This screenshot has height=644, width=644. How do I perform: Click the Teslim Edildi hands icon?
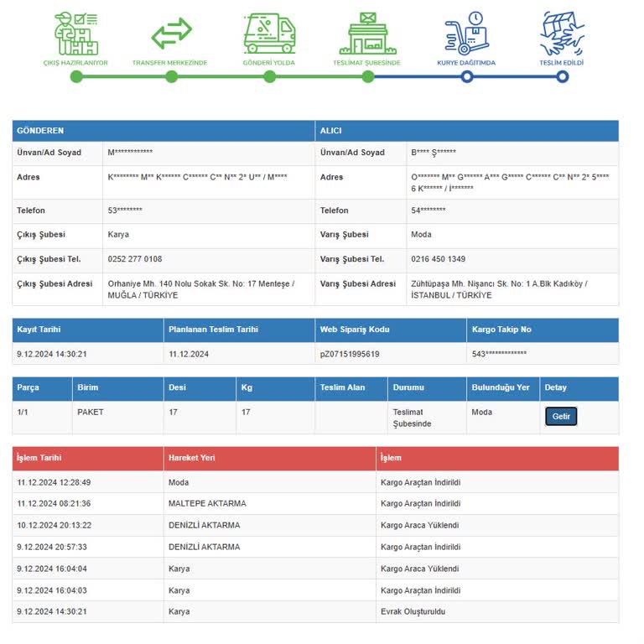coord(563,34)
